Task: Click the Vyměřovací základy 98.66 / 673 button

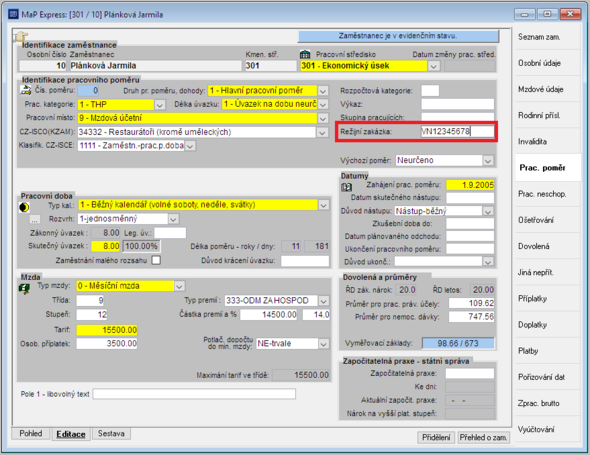Action: [x=458, y=343]
